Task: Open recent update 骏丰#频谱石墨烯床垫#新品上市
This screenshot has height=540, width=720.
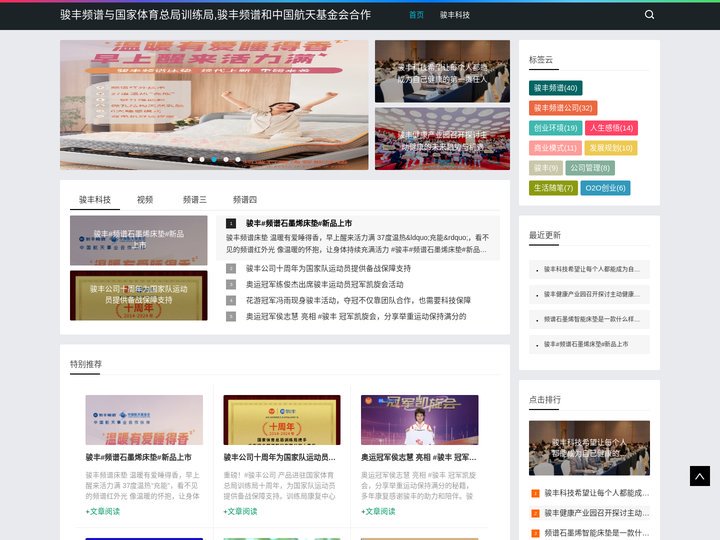Action: (586, 344)
